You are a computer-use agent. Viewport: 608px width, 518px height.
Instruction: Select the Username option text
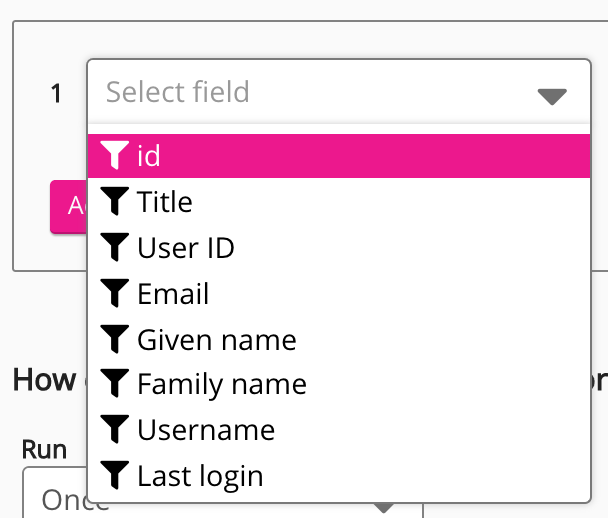click(x=206, y=430)
